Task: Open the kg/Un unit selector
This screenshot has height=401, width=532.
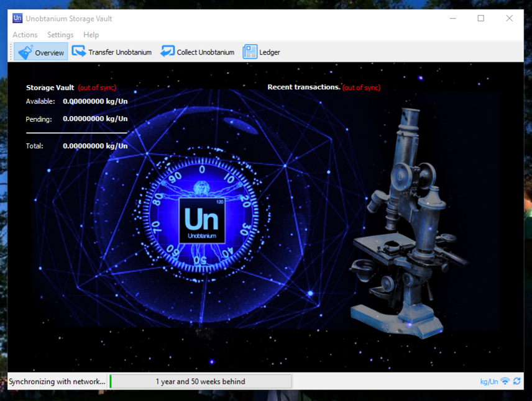Action: click(488, 382)
